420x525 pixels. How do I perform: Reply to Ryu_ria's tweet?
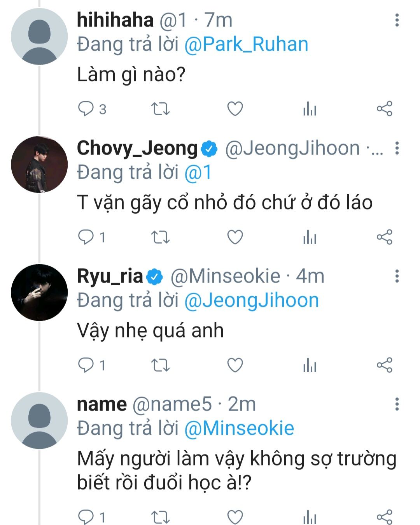(x=86, y=365)
